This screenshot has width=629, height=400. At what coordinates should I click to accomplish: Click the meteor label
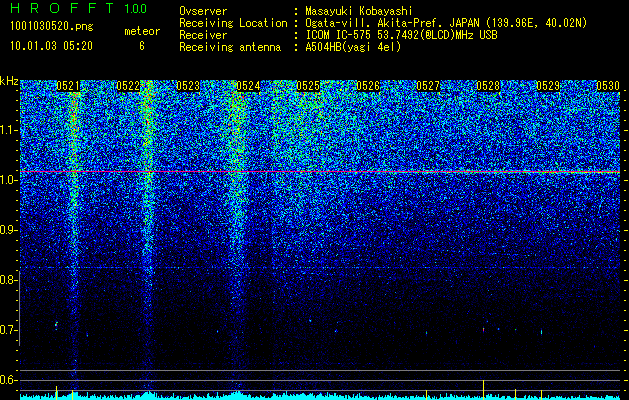point(142,31)
